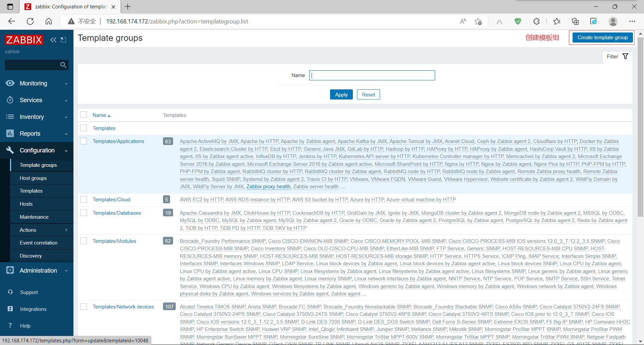Click the Reset filter button
Screen dimensions: 644x345
click(368, 94)
